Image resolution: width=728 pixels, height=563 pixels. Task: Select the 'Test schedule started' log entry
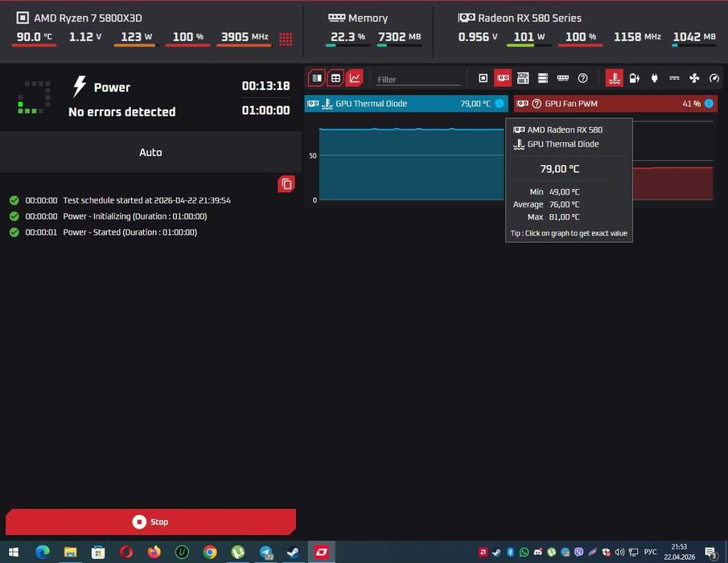(x=120, y=200)
